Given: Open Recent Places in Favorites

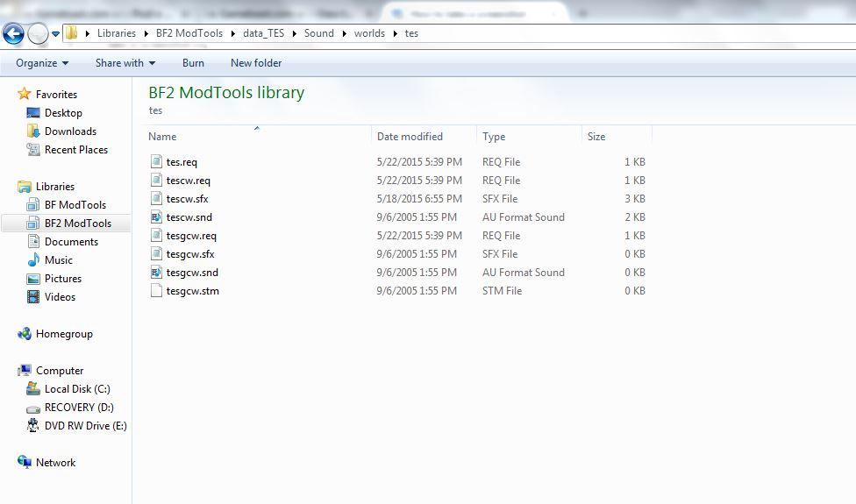Looking at the screenshot, I should [76, 150].
